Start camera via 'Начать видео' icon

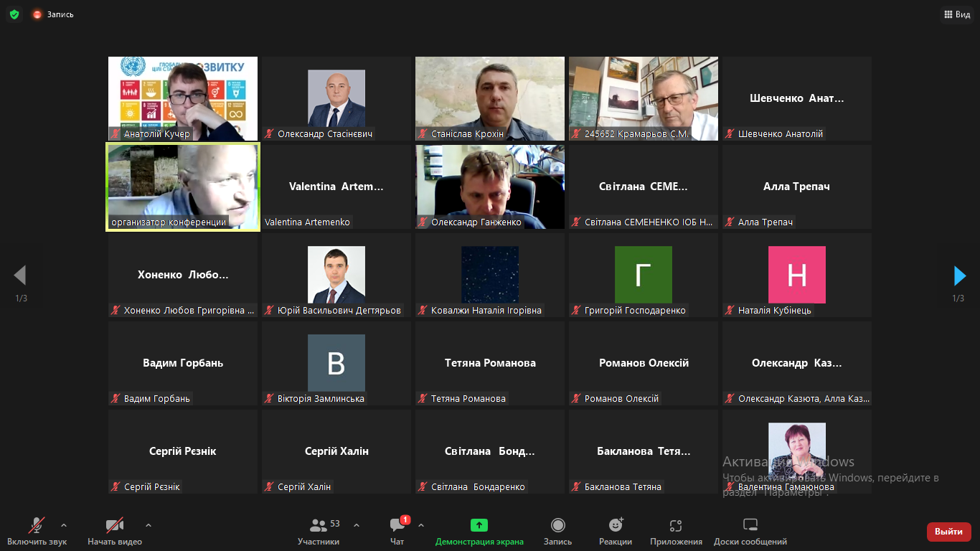pyautogui.click(x=115, y=525)
